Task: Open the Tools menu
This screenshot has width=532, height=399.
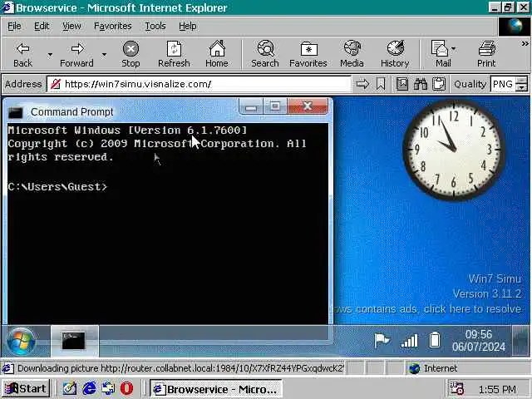Action: pyautogui.click(x=155, y=26)
